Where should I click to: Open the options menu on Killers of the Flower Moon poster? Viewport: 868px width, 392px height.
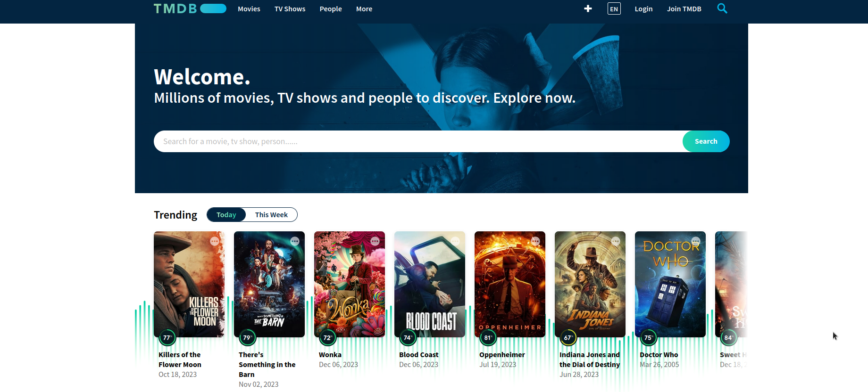point(215,241)
